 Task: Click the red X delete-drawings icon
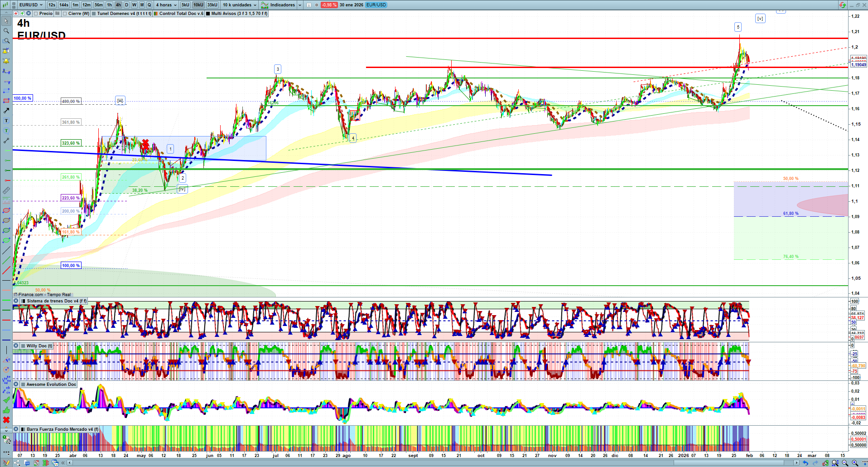[x=6, y=420]
